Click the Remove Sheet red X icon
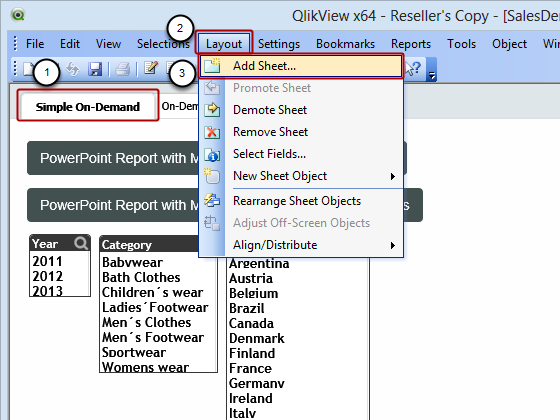The height and width of the screenshot is (420, 560). tap(212, 132)
